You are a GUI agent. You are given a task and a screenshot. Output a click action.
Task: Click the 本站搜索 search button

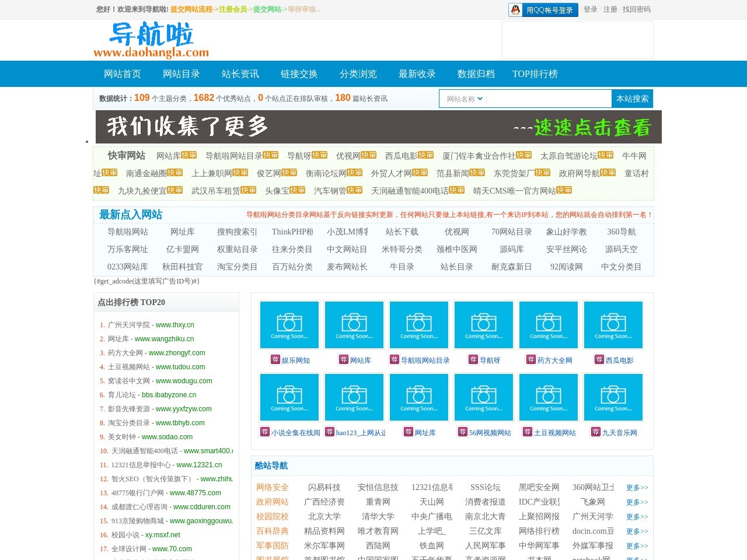[x=632, y=99]
